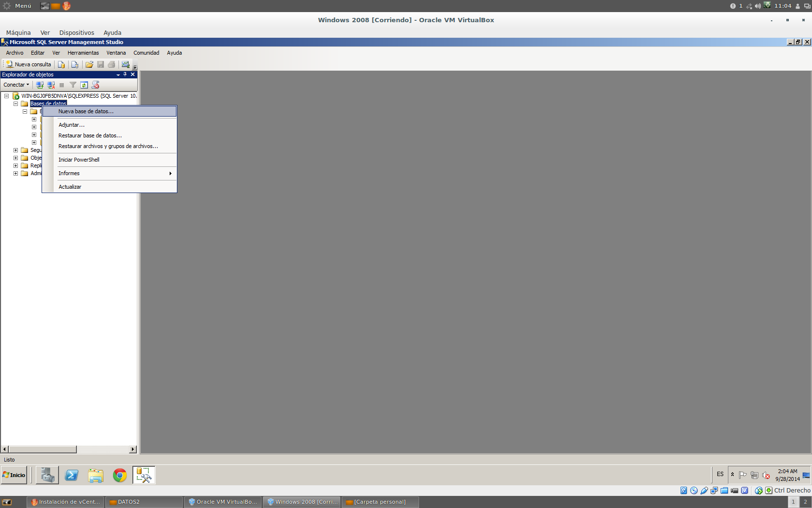Open a new query with Nueva consulta
Screen dimensions: 812x508
(28, 64)
